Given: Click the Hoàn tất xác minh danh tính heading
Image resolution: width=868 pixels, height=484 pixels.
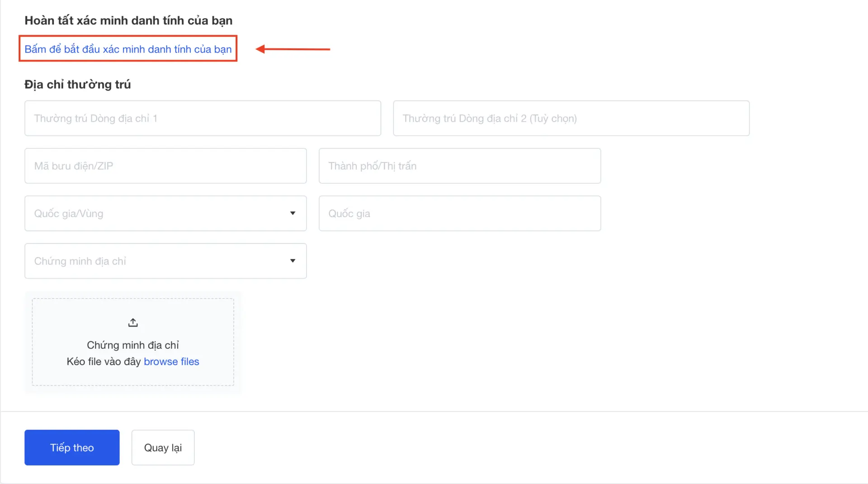Looking at the screenshot, I should coord(128,20).
